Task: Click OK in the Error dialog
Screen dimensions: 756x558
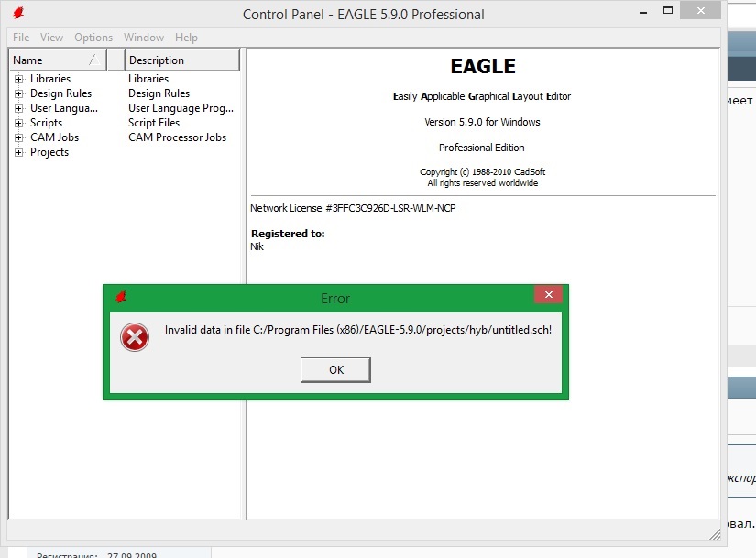Action: click(335, 370)
